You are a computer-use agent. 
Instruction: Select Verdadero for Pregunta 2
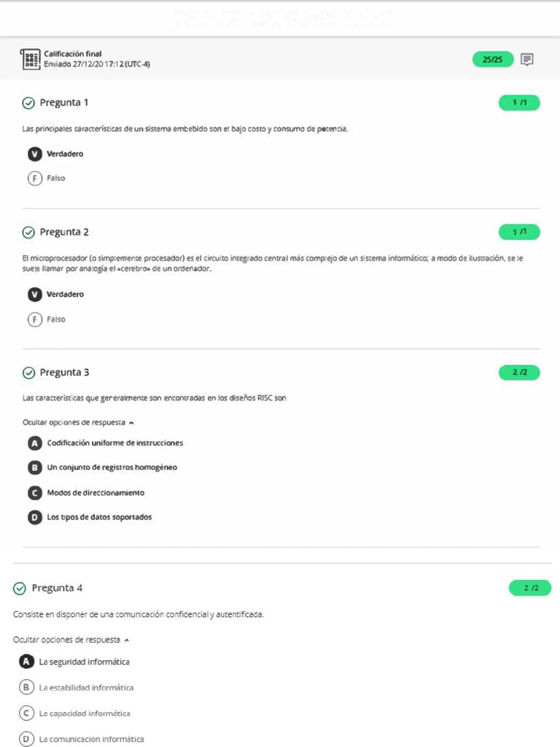tap(35, 295)
